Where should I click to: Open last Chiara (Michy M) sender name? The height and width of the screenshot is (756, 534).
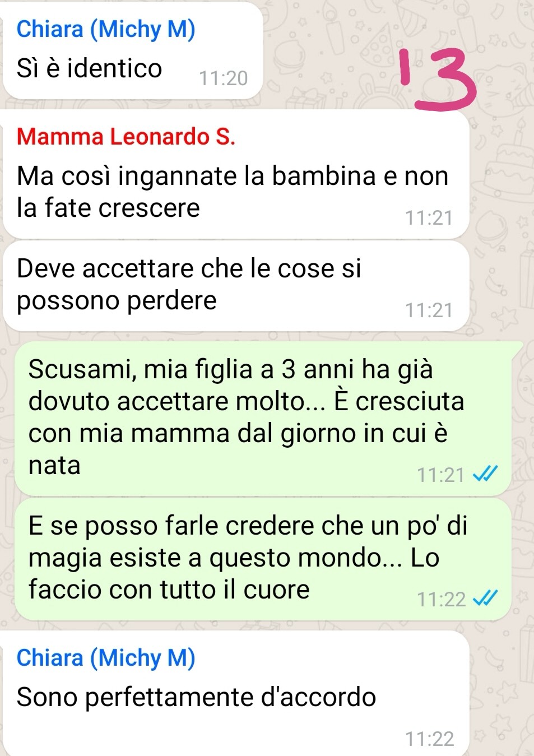click(106, 658)
